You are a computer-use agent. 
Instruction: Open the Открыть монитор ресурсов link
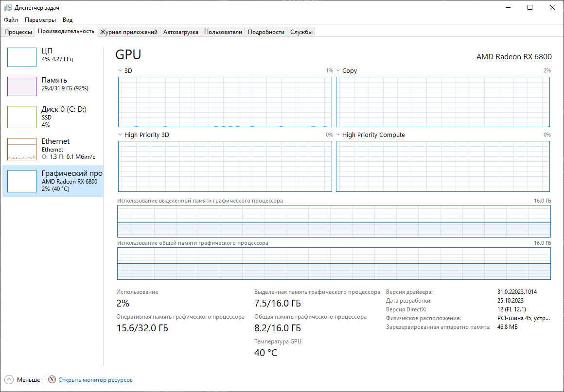[95, 380]
